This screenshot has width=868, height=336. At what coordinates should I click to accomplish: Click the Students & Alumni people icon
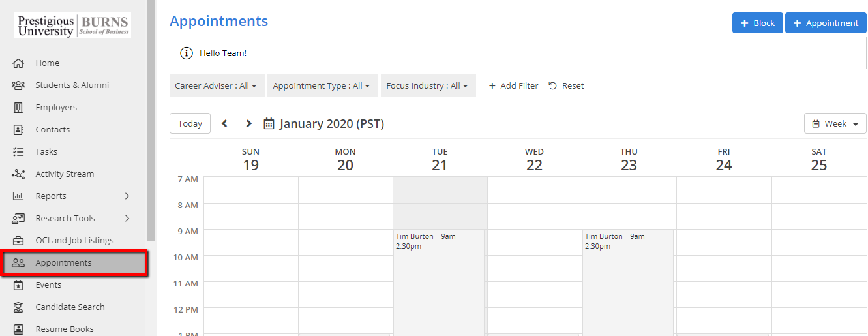point(18,85)
